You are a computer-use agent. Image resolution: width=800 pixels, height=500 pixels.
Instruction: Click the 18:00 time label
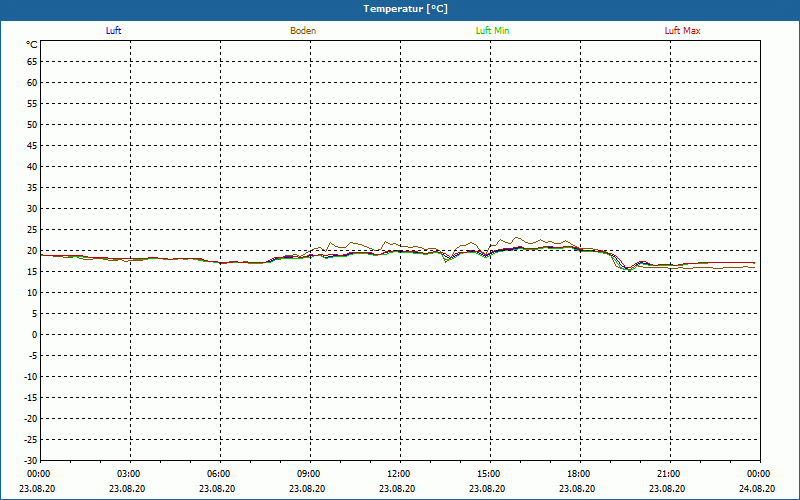(x=579, y=474)
